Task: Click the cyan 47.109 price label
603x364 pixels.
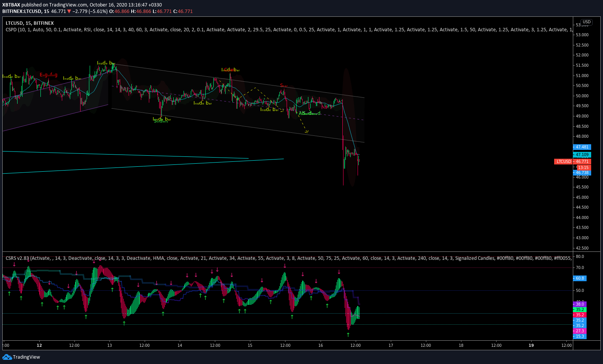Action: click(x=582, y=155)
